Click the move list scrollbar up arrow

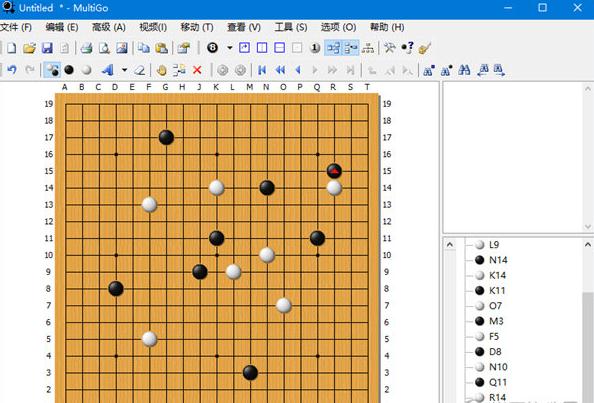588,245
